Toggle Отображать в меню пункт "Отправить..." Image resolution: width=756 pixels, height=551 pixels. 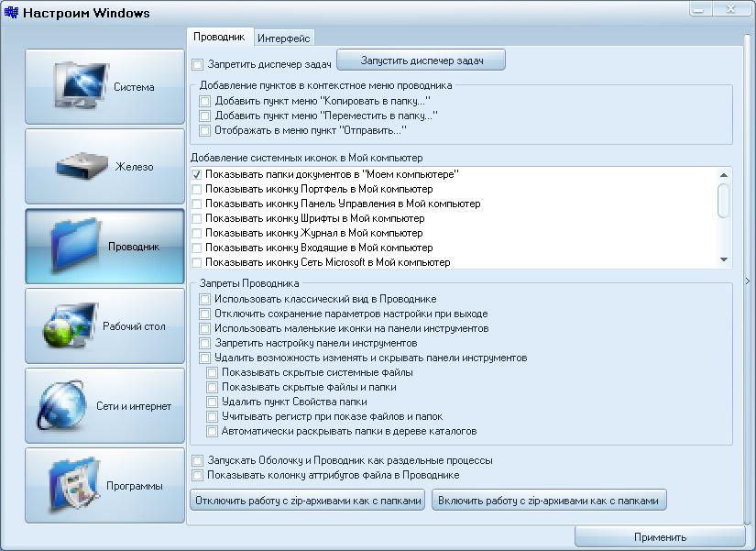click(204, 130)
